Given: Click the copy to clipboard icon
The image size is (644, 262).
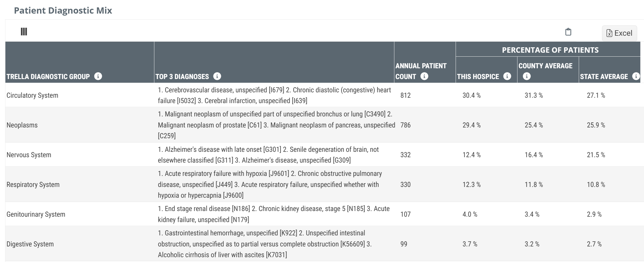Looking at the screenshot, I should (568, 32).
